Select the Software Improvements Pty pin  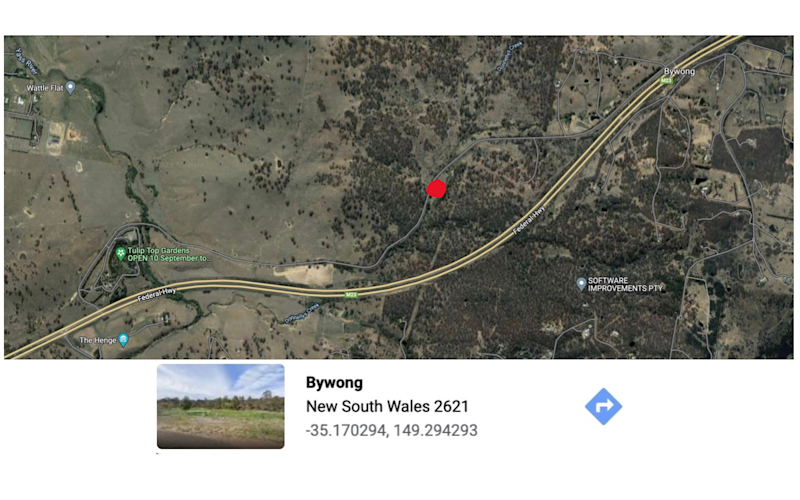point(581,284)
